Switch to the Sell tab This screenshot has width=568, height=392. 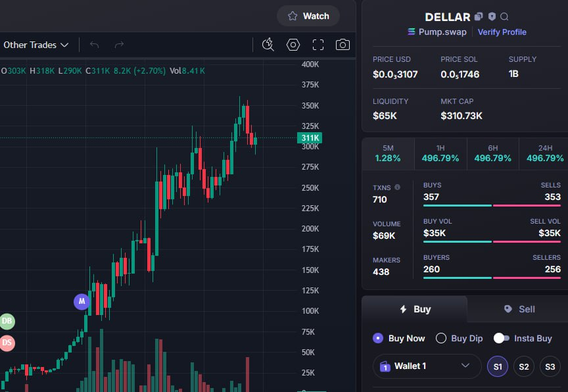tap(519, 309)
